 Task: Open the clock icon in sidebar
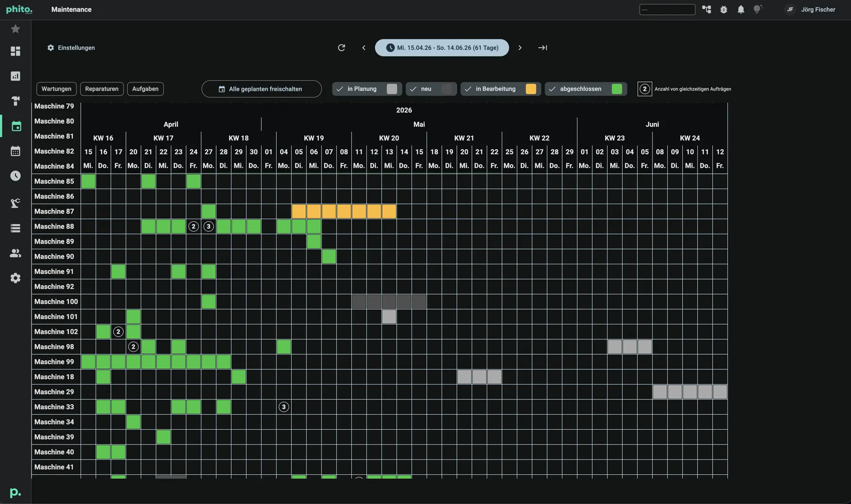point(16,176)
